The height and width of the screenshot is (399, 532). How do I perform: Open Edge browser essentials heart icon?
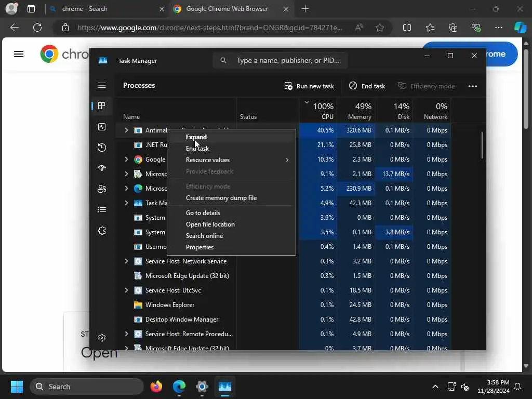point(476,28)
